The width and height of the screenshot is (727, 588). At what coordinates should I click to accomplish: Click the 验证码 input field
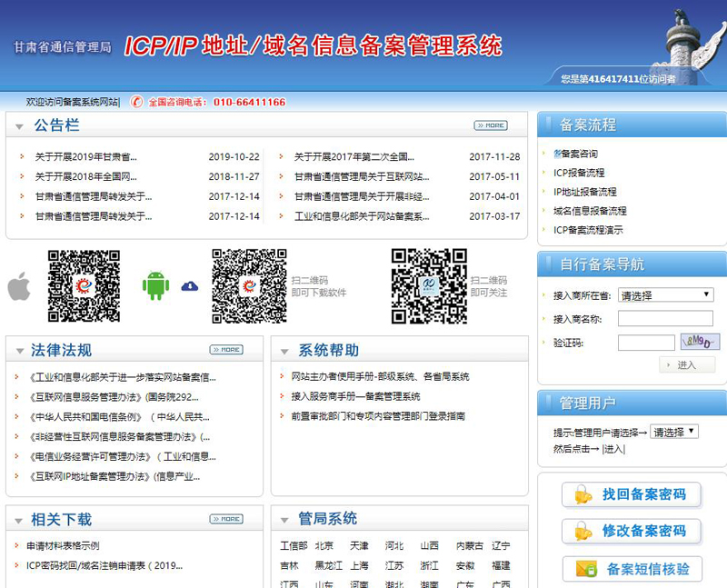(645, 343)
